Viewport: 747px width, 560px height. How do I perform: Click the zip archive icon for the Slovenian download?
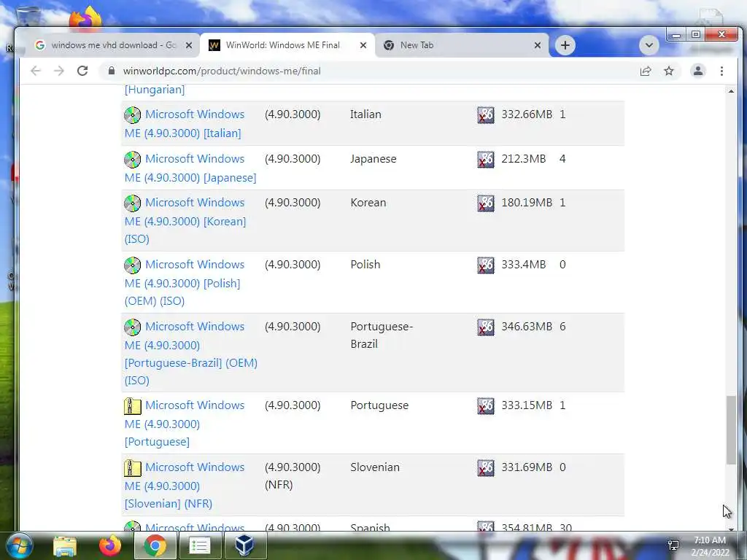tap(133, 467)
